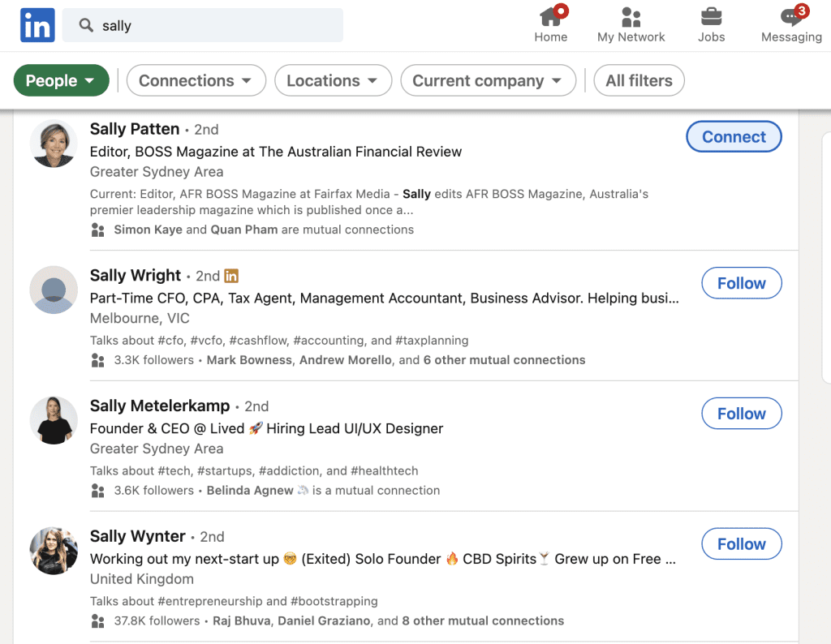This screenshot has height=644, width=831.
Task: Click Belinda Agnew mutual connection
Action: (x=250, y=491)
